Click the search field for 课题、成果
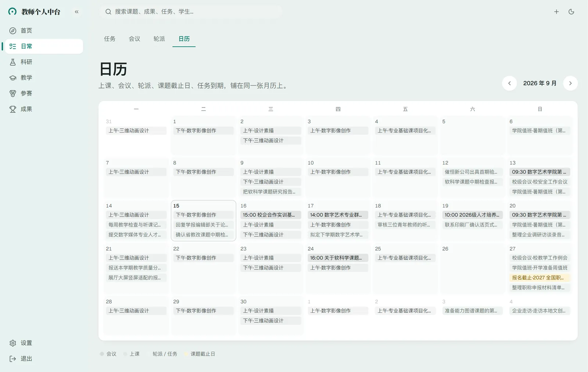 [x=190, y=12]
